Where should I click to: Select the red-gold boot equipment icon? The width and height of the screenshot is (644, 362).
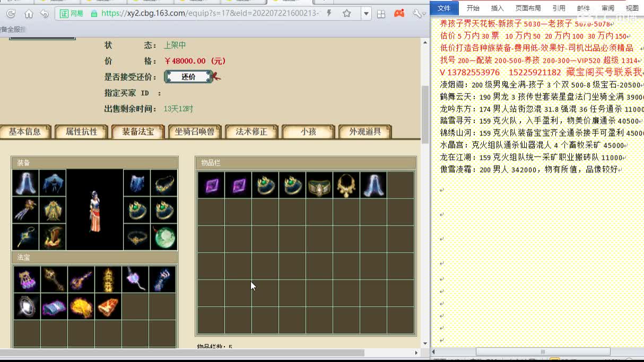(x=53, y=237)
